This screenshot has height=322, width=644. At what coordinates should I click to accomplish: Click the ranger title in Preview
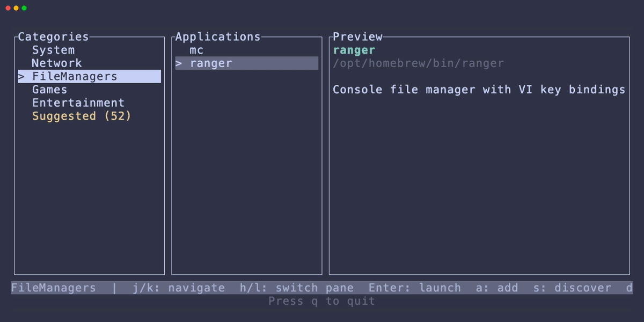[x=354, y=50]
